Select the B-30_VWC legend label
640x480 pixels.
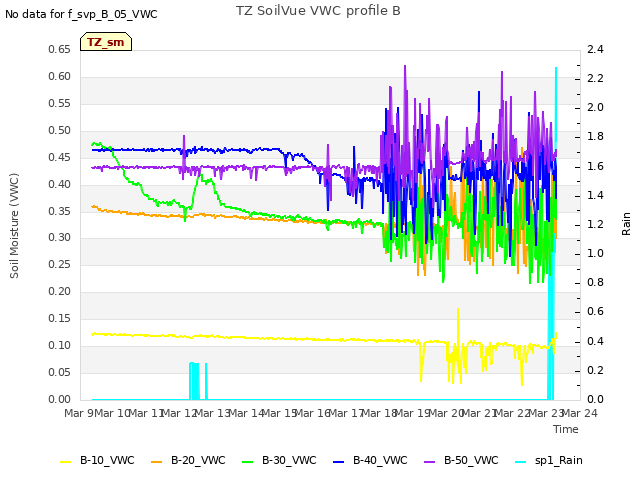(x=289, y=460)
